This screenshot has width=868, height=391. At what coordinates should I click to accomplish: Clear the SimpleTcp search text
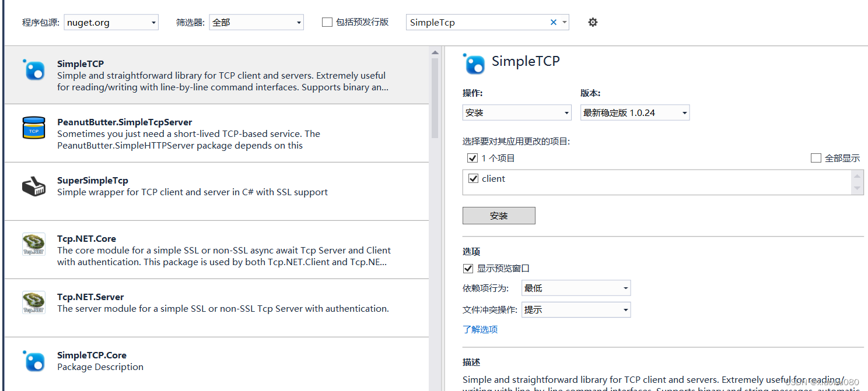(553, 22)
